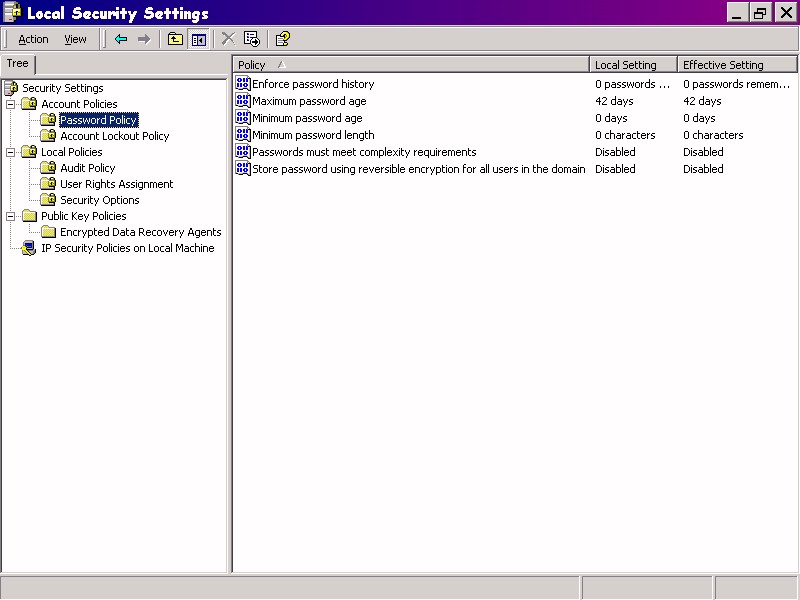Screen dimensions: 800x600
Task: Click the Enforce password history policy icon
Action: point(242,84)
